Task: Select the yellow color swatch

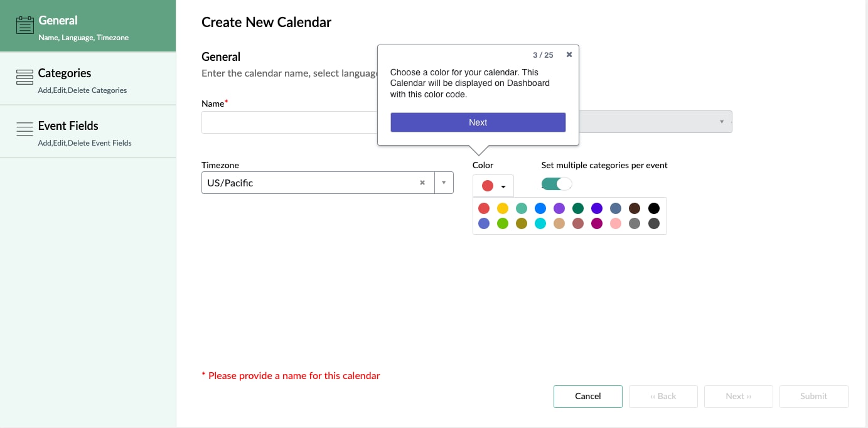Action: pyautogui.click(x=503, y=208)
